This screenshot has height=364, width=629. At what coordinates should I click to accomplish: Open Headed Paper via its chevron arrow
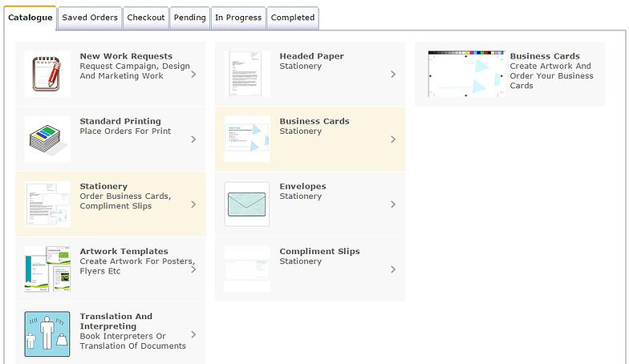[393, 74]
